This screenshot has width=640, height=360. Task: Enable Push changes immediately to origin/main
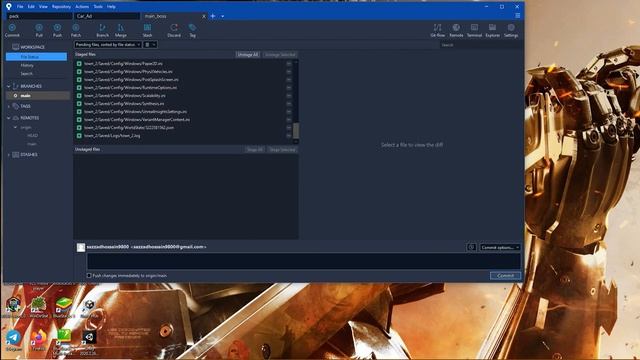point(89,276)
